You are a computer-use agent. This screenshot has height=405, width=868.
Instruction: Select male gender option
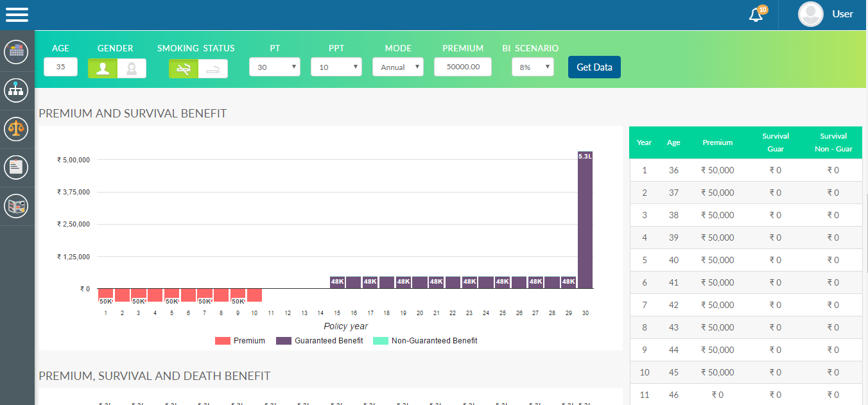(x=103, y=68)
